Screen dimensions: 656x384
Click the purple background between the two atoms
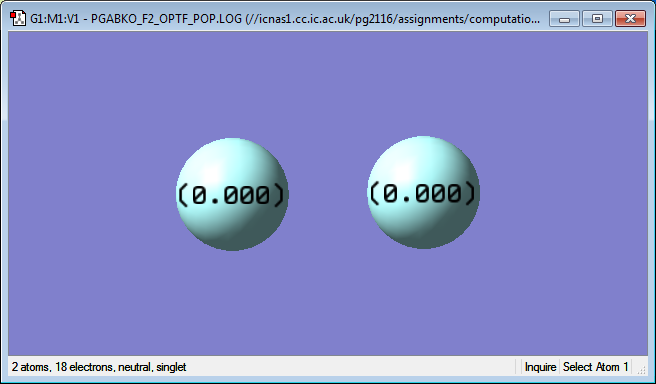(x=328, y=193)
